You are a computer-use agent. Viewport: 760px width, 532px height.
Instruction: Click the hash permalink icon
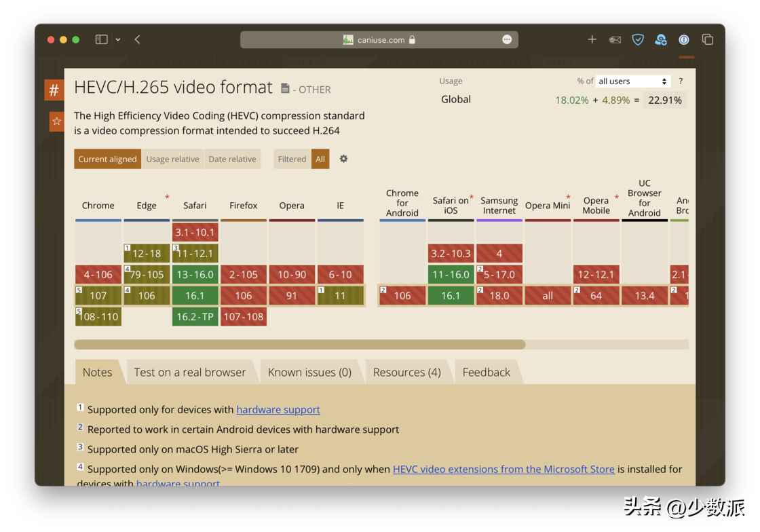click(x=54, y=90)
